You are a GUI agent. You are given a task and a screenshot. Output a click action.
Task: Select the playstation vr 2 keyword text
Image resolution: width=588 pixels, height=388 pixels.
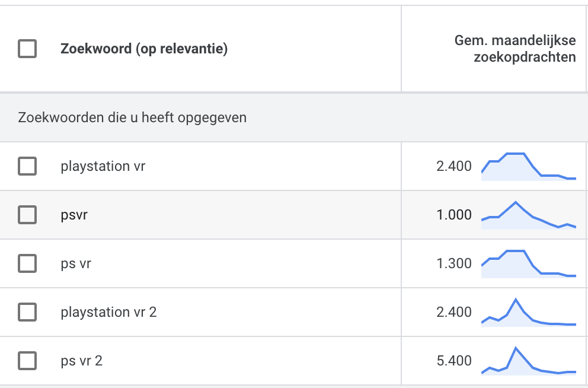[x=108, y=312]
